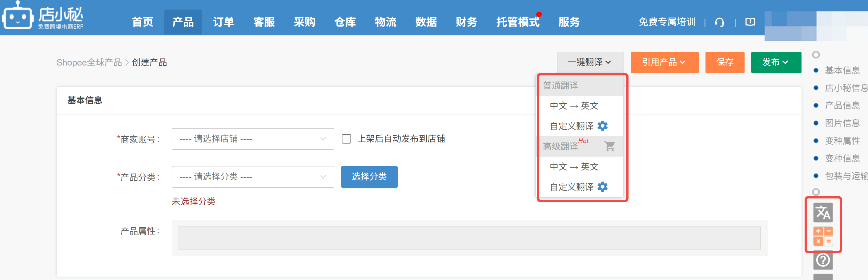Open the 请选择店铺 dropdown
This screenshot has height=280, width=868.
(252, 138)
